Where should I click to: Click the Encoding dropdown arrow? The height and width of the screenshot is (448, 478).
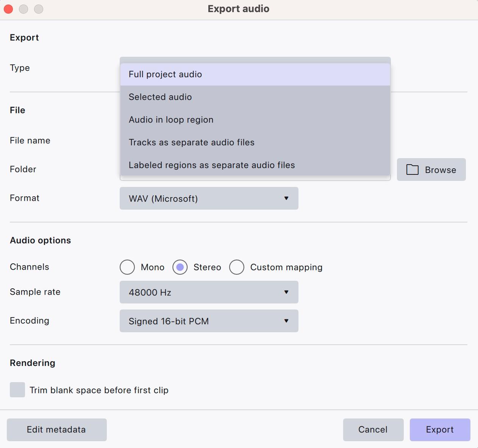tap(286, 321)
